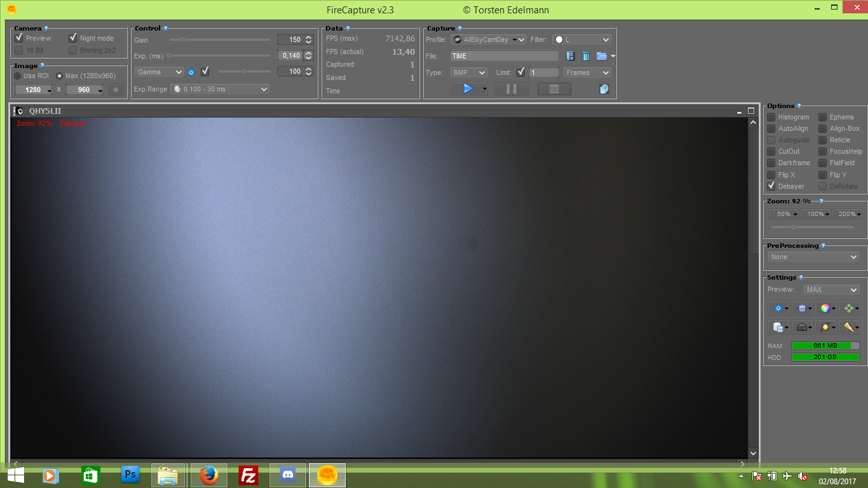868x488 pixels.
Task: Open the telescope settings icon
Action: click(849, 327)
